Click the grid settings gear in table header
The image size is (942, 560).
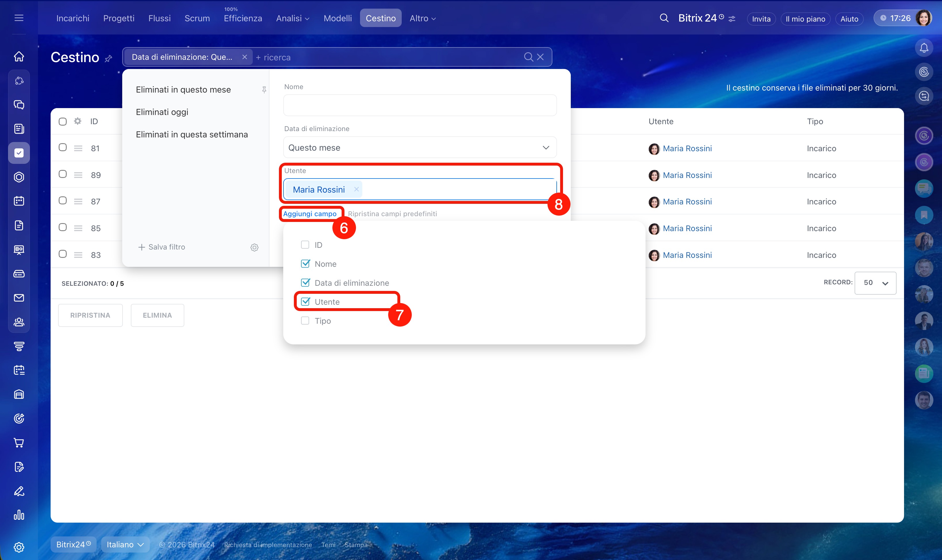pos(78,121)
